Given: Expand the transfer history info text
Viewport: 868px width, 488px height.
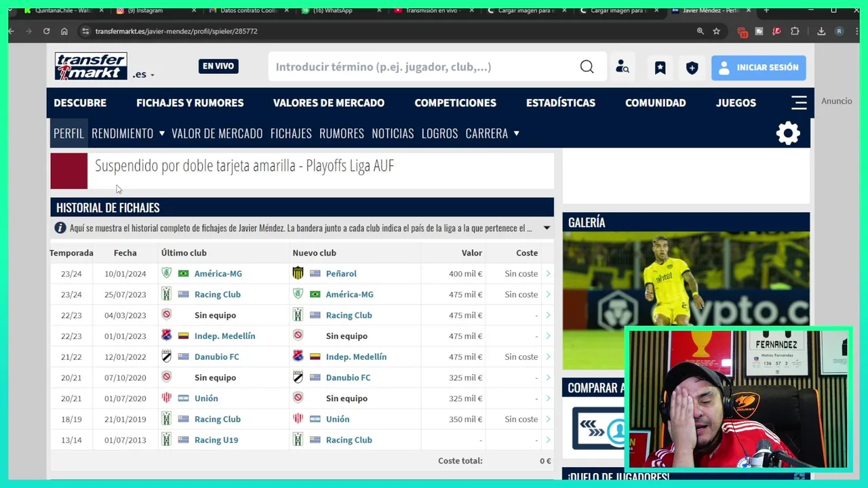Looking at the screenshot, I should pos(547,228).
